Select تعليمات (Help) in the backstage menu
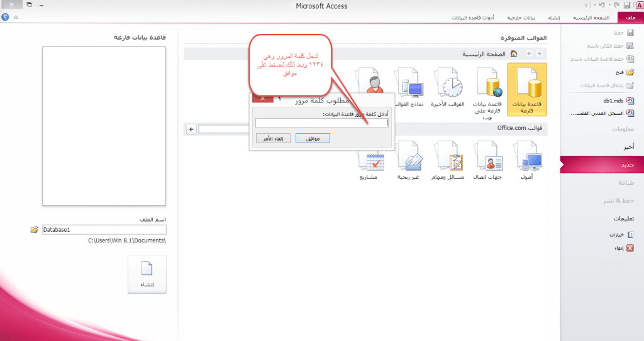Screen dimensions: 644x341 pyautogui.click(x=624, y=219)
